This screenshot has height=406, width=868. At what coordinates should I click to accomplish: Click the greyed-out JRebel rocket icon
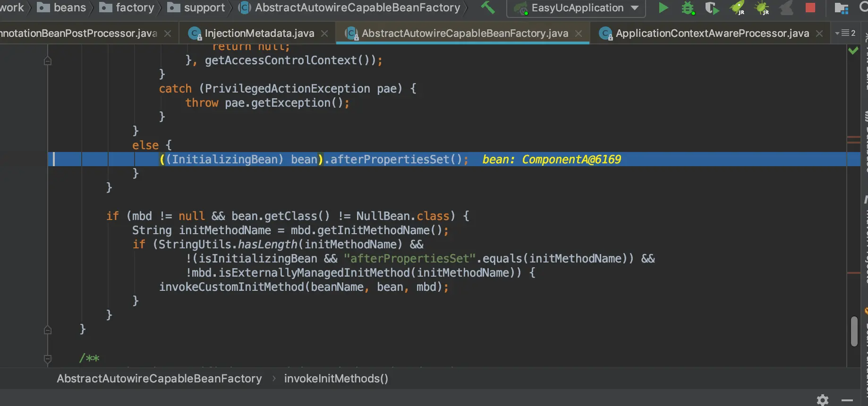[786, 8]
